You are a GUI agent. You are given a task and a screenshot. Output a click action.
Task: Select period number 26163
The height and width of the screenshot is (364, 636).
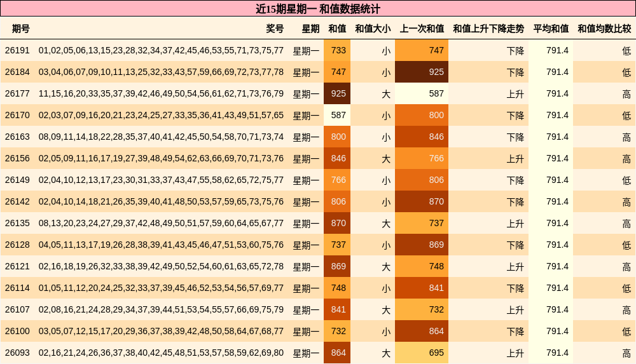click(17, 137)
